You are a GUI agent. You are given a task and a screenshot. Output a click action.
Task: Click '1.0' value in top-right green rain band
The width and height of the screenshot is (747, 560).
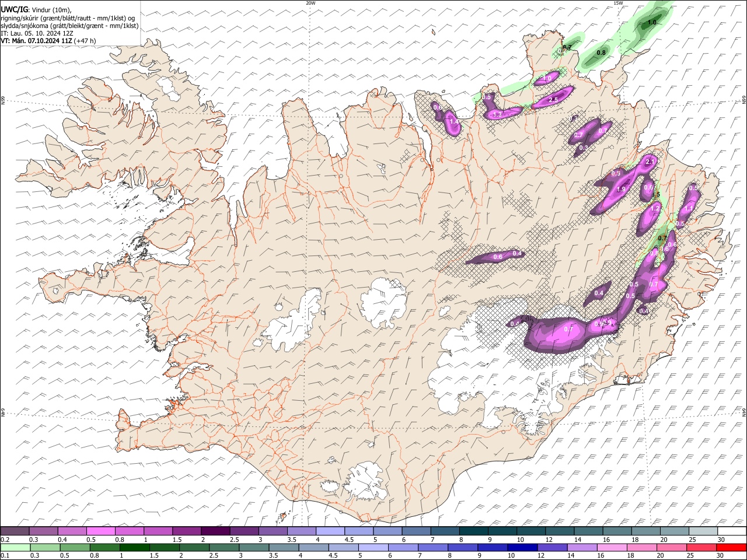pos(652,22)
